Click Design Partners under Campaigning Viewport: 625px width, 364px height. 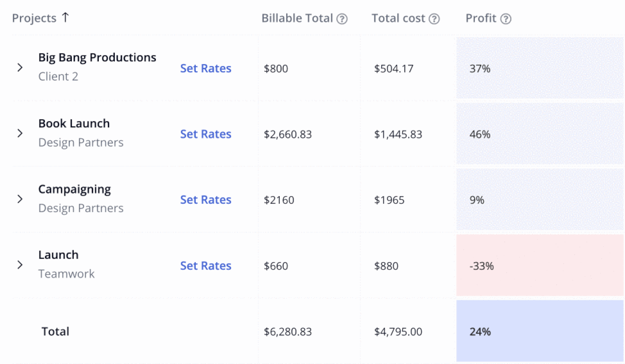(x=81, y=208)
